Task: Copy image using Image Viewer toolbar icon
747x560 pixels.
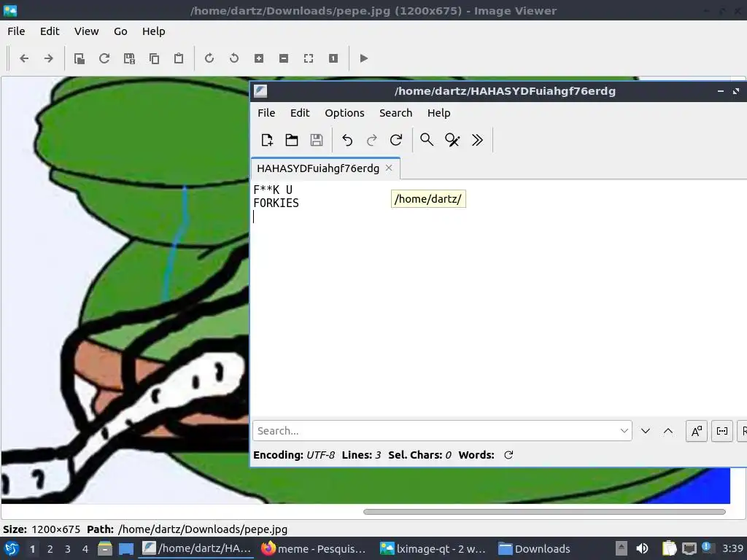Action: [154, 58]
